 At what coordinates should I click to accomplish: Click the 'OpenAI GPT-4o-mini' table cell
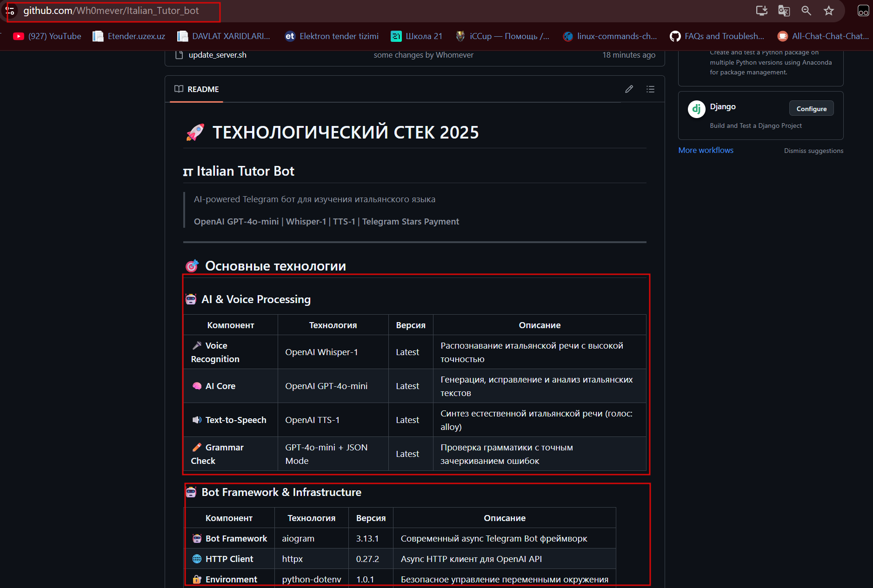pos(333,386)
